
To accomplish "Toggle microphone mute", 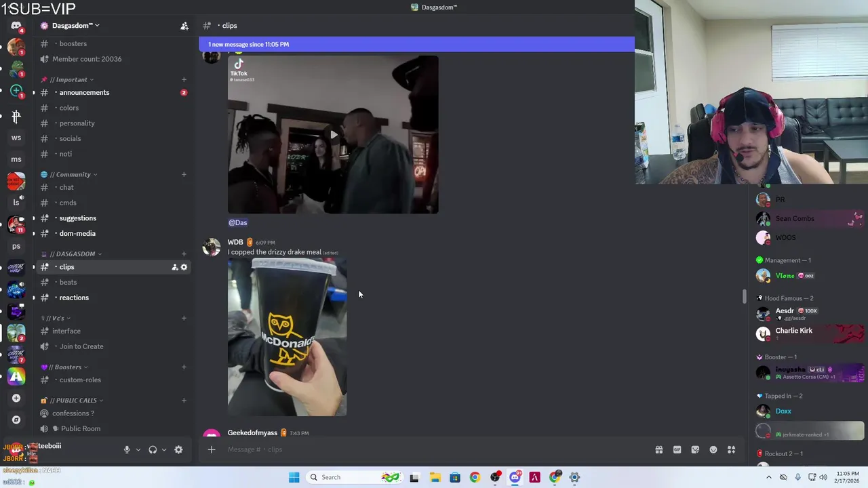I will click(x=126, y=449).
